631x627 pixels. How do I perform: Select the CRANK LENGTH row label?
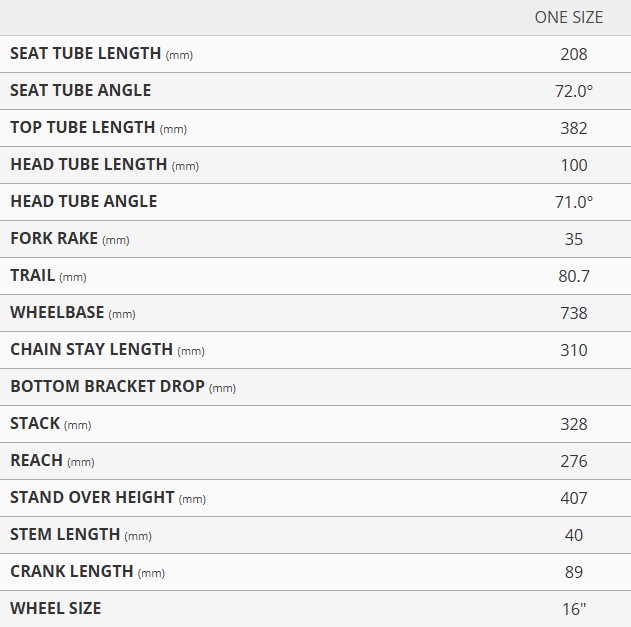pyautogui.click(x=87, y=572)
